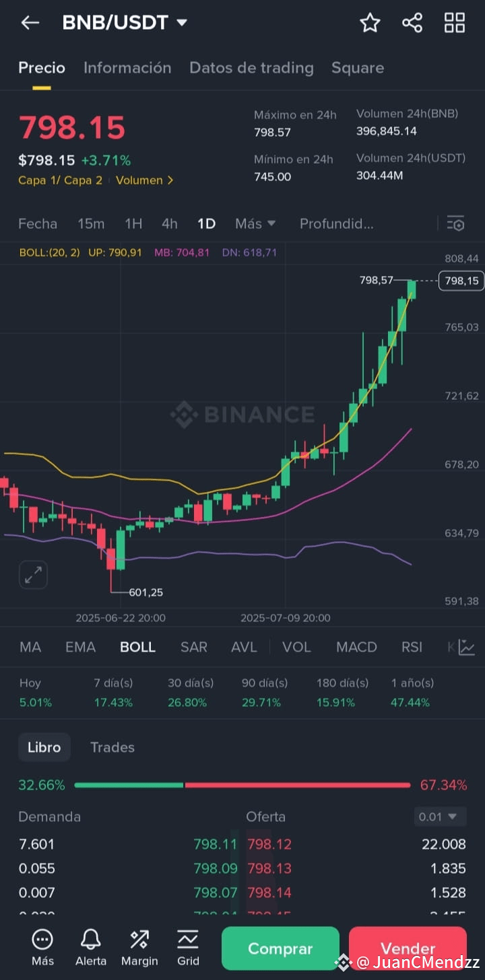The height and width of the screenshot is (980, 485).
Task: Switch to the Square tab
Action: point(358,68)
